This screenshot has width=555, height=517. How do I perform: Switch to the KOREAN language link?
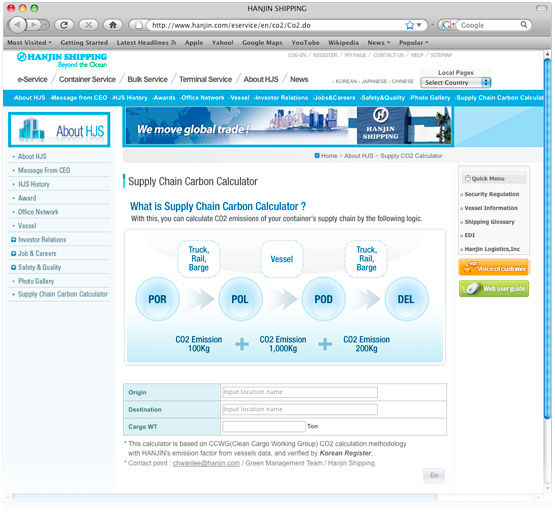coord(346,81)
